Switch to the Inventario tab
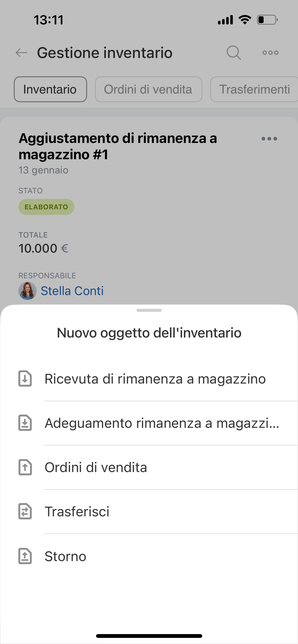This screenshot has width=298, height=644. click(50, 89)
